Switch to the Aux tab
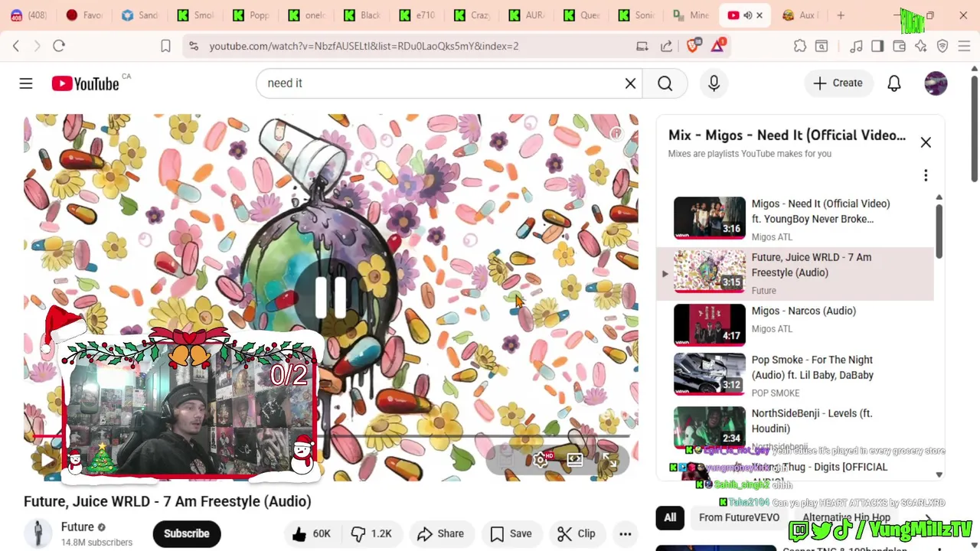980x551 pixels. pyautogui.click(x=801, y=15)
